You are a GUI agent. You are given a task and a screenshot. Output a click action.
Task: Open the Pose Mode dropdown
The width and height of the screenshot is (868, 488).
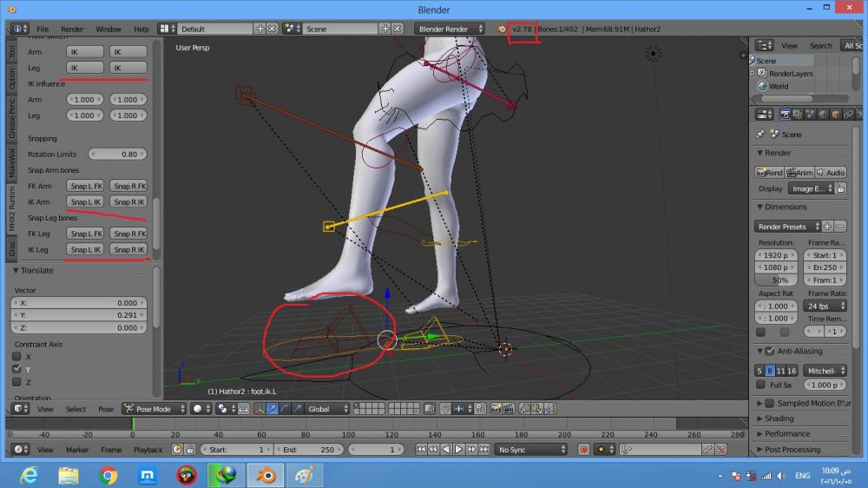tap(155, 409)
